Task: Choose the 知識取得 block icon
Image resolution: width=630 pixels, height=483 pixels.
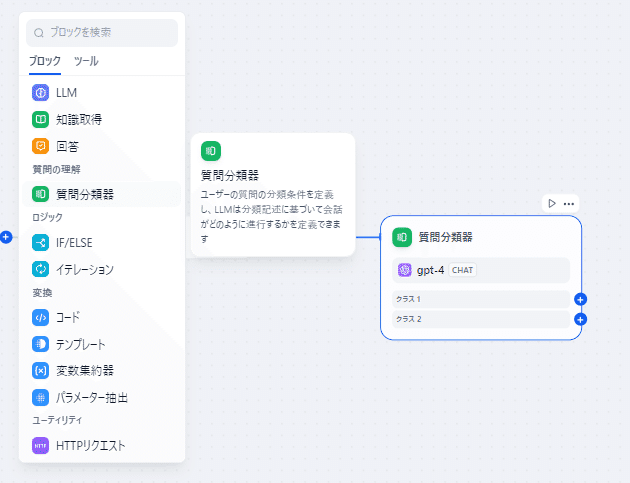Action: tap(41, 120)
